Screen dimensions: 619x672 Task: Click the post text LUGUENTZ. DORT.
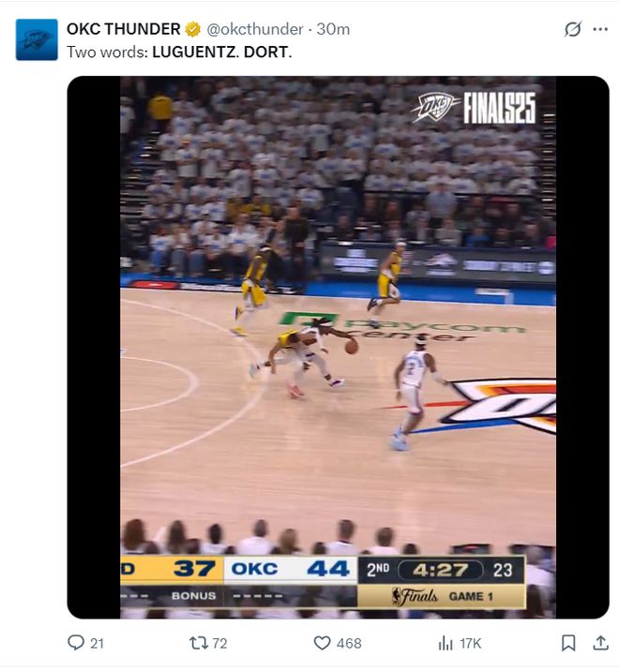(221, 52)
